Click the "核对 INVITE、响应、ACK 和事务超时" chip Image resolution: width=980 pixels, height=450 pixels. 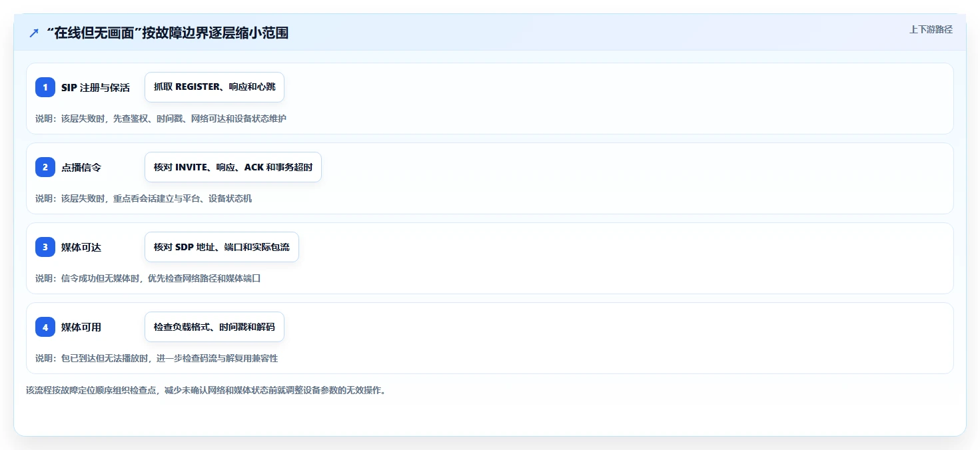coord(233,167)
